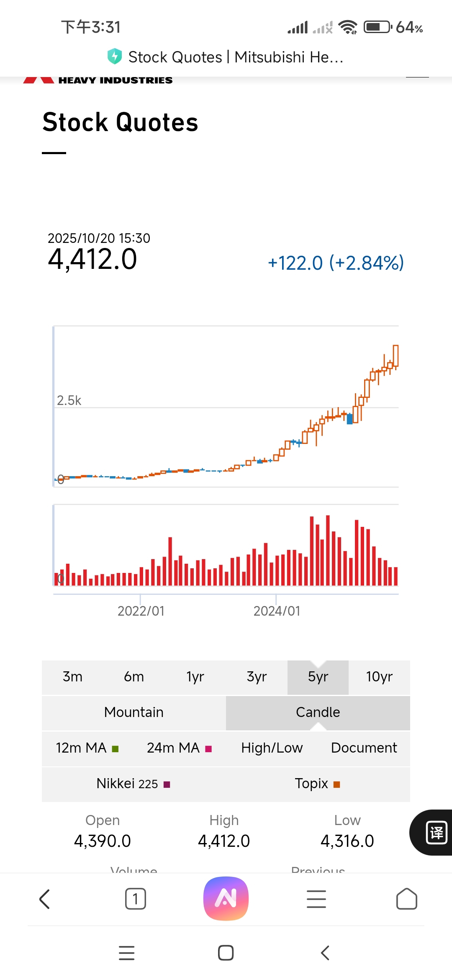Screen dimensions: 452x980
Task: Open the browser hamburger menu icon
Action: pyautogui.click(x=316, y=899)
